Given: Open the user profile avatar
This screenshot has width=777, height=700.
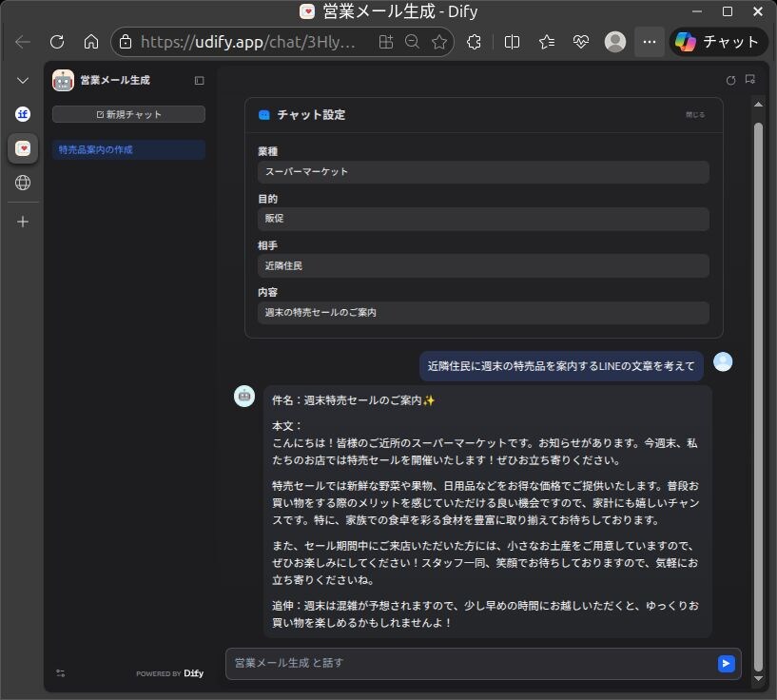Looking at the screenshot, I should (x=615, y=42).
